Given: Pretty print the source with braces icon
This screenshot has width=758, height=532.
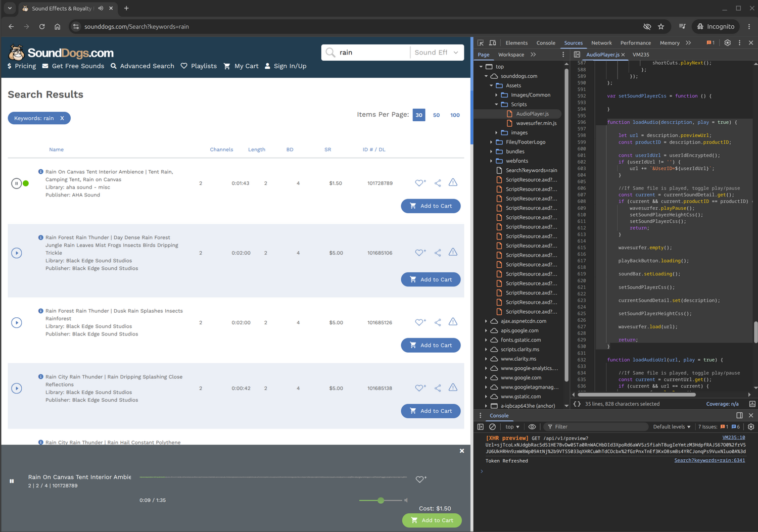Looking at the screenshot, I should (577, 404).
